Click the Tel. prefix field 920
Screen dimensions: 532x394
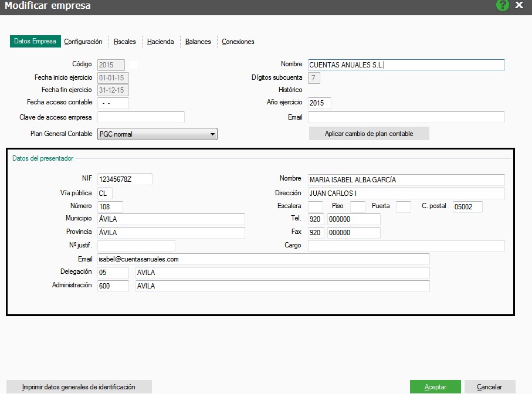[316, 219]
